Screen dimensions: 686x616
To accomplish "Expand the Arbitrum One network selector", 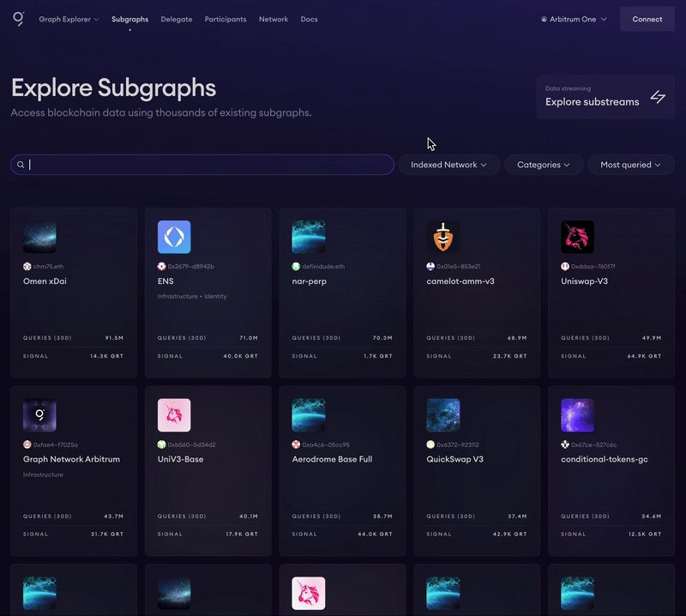I will 574,19.
